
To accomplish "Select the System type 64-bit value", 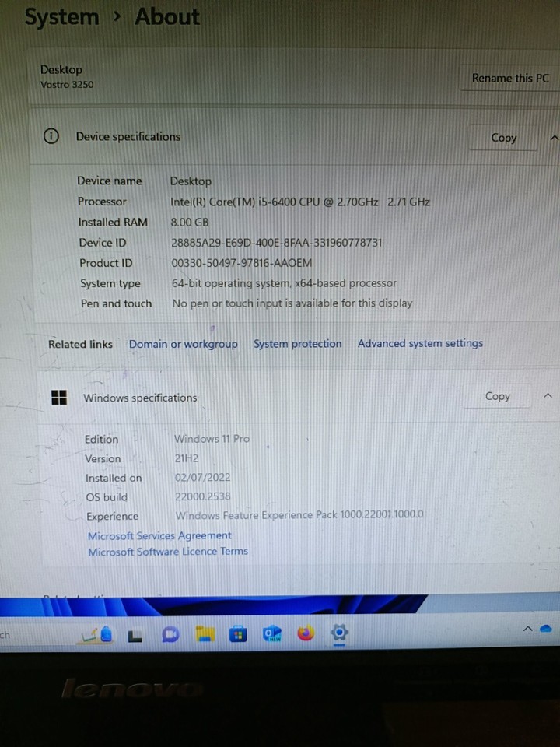I will coord(285,283).
